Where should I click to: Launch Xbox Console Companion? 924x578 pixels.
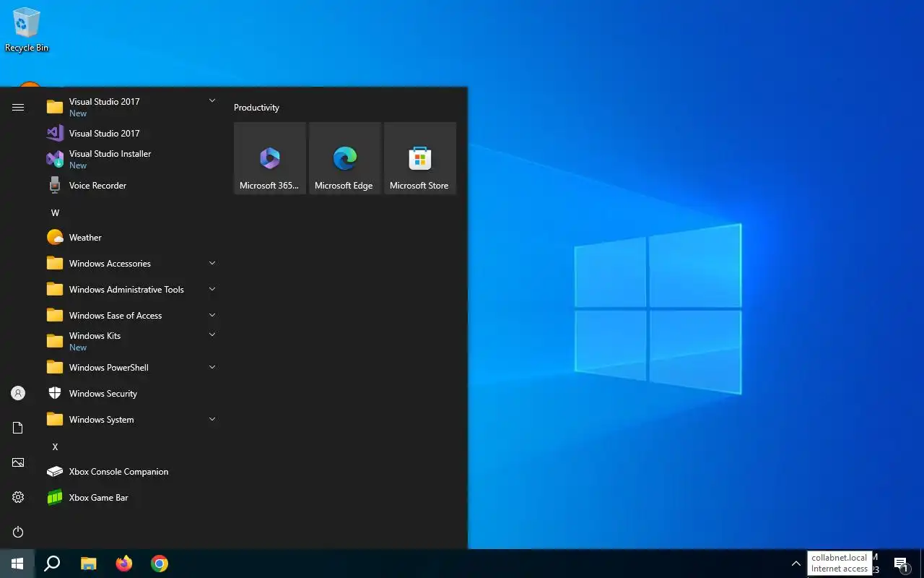tap(131, 472)
